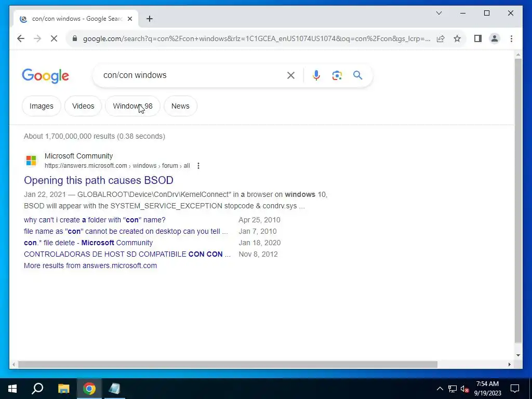Switch to Images results
This screenshot has height=399, width=532.
click(x=42, y=106)
